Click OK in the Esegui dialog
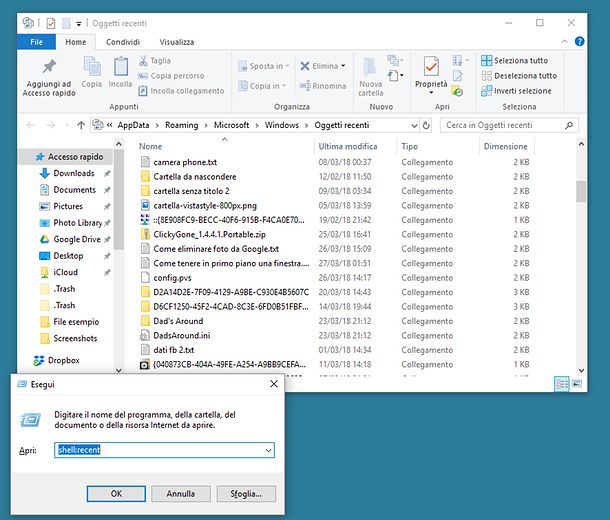The height and width of the screenshot is (520, 610). [116, 494]
